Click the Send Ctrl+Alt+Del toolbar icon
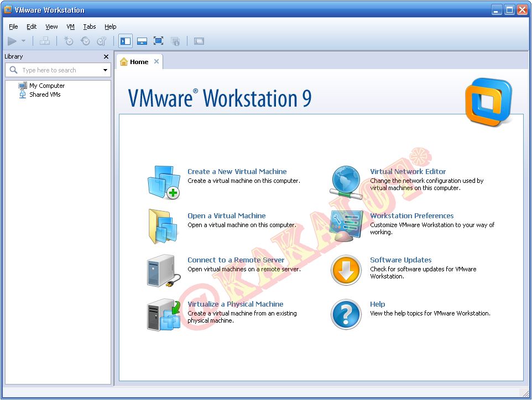The width and height of the screenshot is (532, 400). [45, 41]
